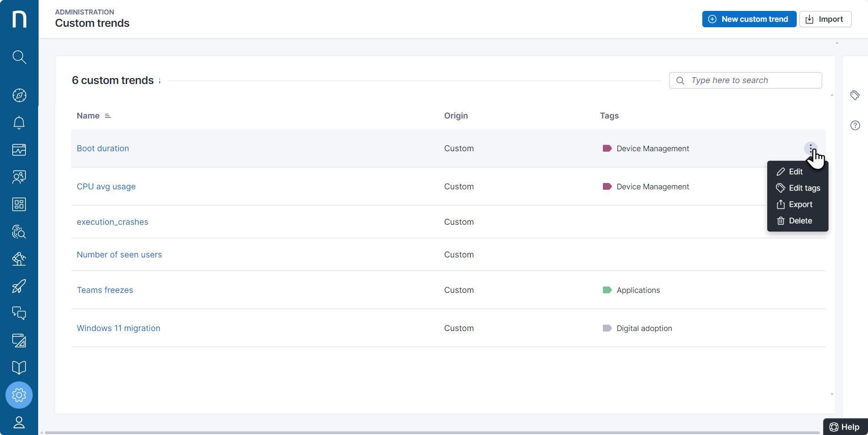Click the three-dot menu for Boot duration

pyautogui.click(x=811, y=148)
